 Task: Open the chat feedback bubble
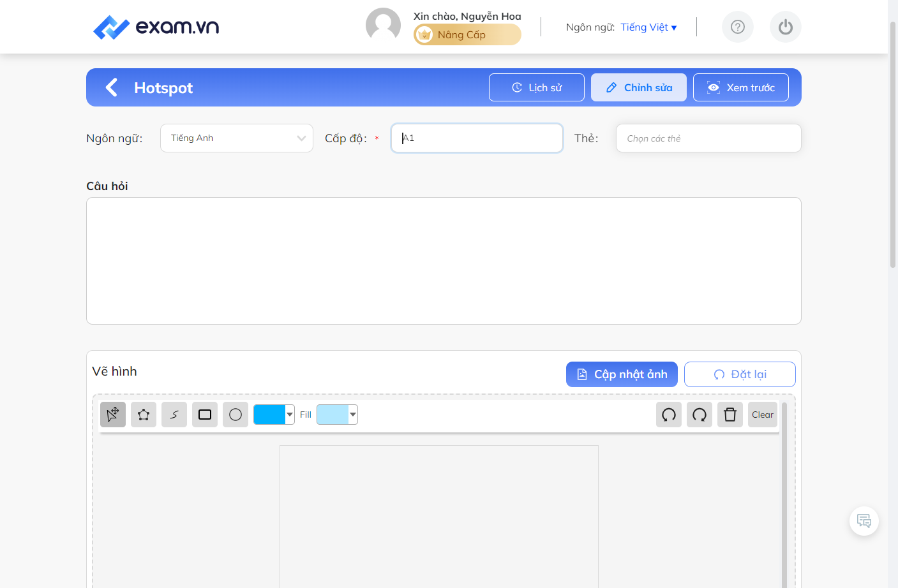[x=864, y=521]
